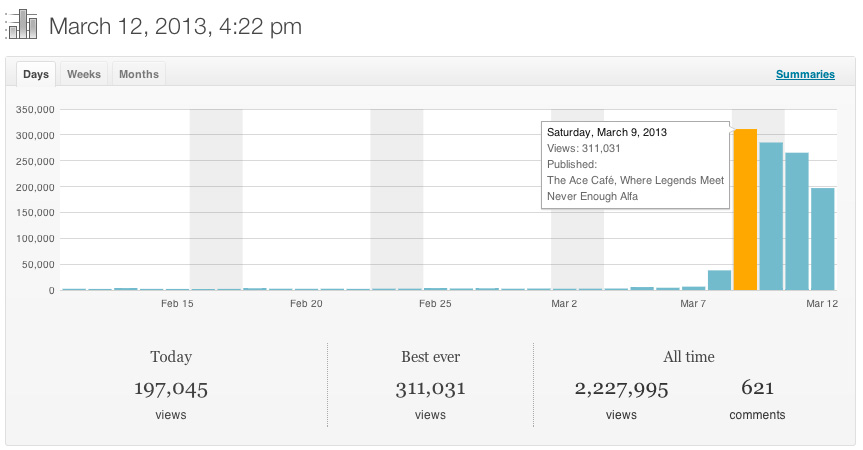
Task: Click the All time 2,227,995 views
Action: (x=621, y=388)
